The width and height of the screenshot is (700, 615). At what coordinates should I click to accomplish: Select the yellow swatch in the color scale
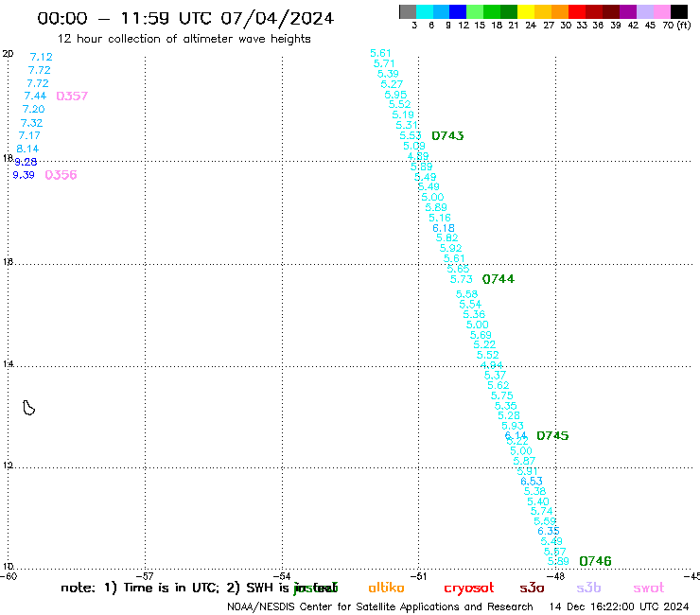point(525,11)
